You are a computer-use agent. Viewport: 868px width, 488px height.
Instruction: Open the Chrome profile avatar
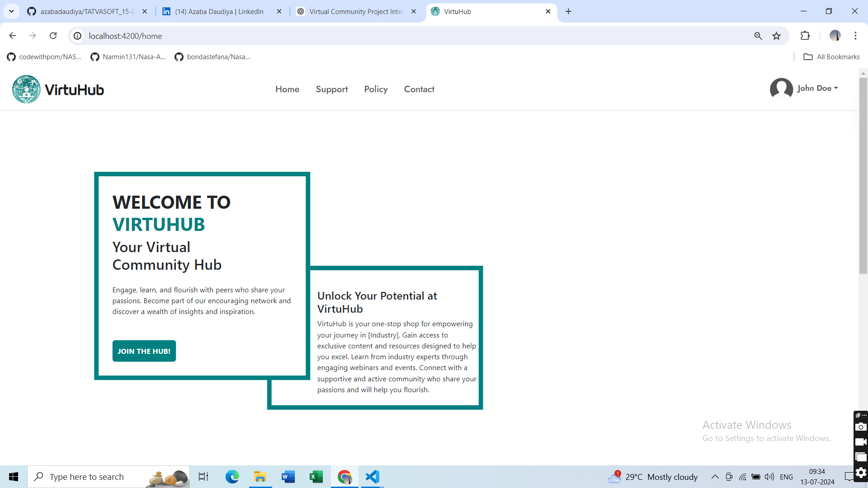(x=835, y=36)
